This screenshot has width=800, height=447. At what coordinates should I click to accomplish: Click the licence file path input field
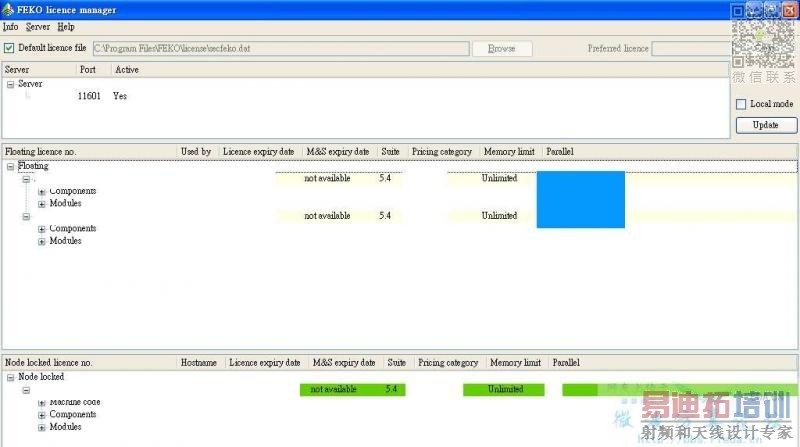(281, 48)
